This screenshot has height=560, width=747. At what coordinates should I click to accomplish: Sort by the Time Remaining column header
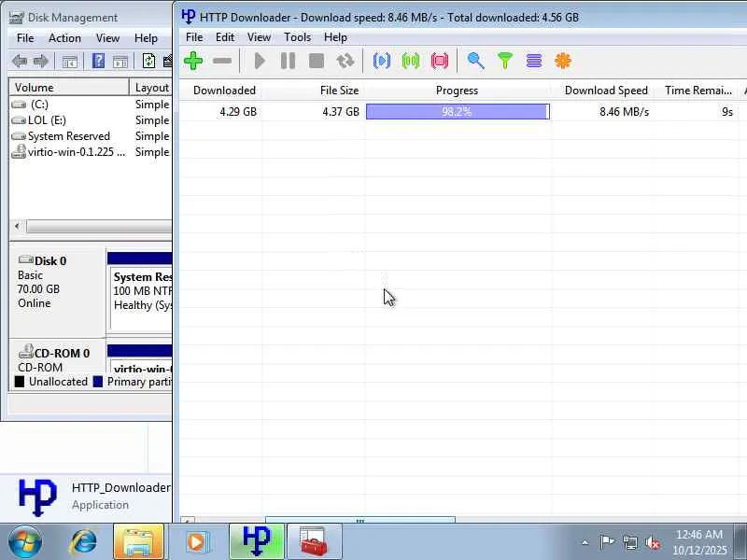(698, 91)
